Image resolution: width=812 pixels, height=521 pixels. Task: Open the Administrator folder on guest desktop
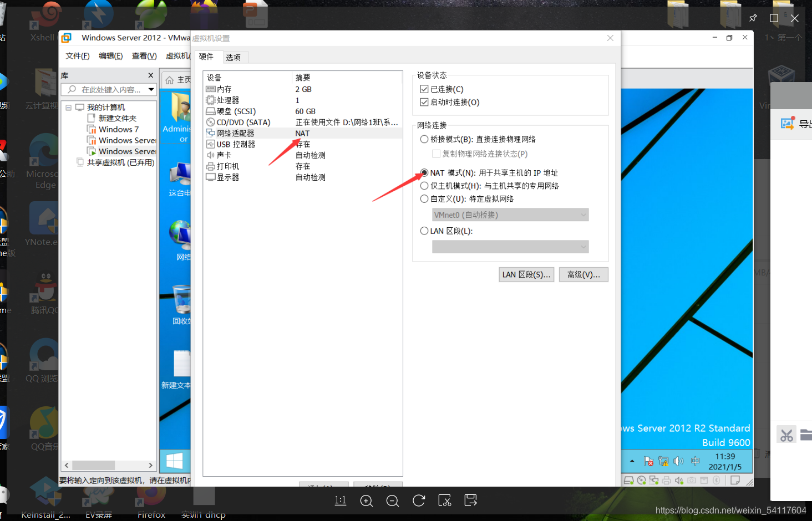pyautogui.click(x=180, y=116)
